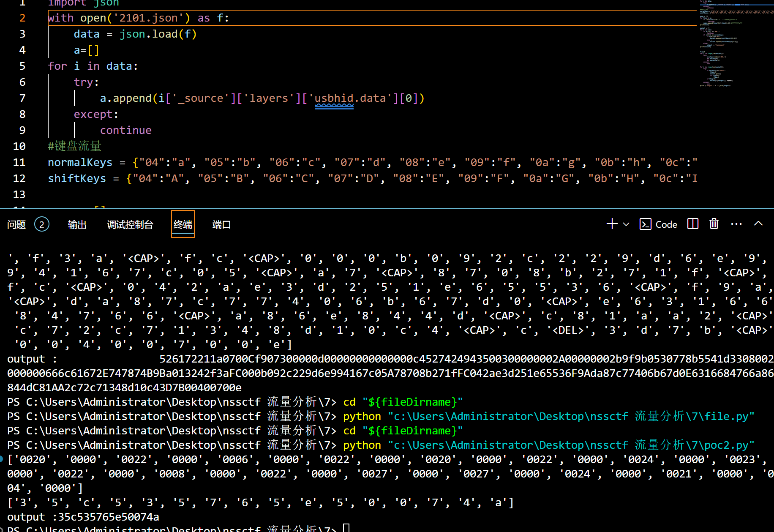Switch to the 输出 (Output) tab
This screenshot has width=774, height=532.
[x=77, y=224]
